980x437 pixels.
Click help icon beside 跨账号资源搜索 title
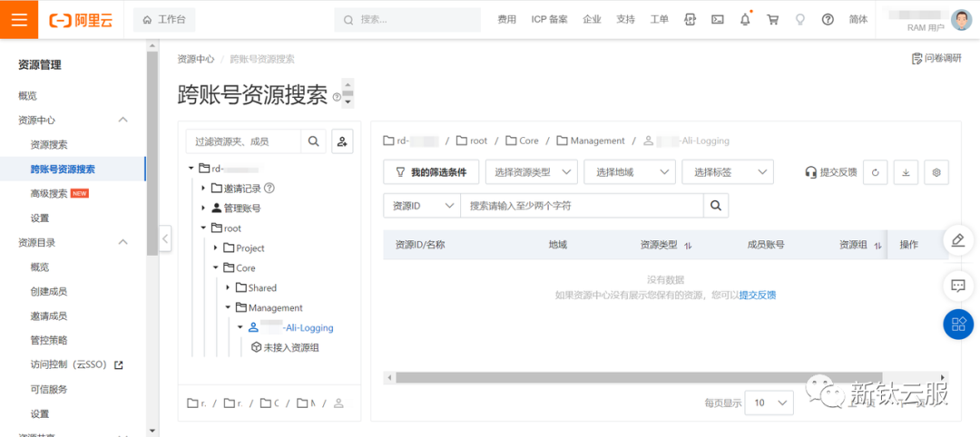click(x=337, y=97)
